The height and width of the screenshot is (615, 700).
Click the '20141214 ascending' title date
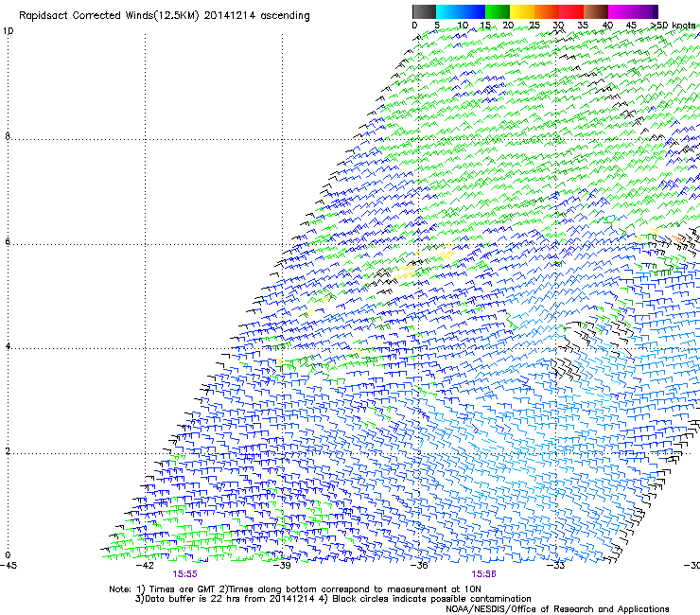[x=257, y=16]
